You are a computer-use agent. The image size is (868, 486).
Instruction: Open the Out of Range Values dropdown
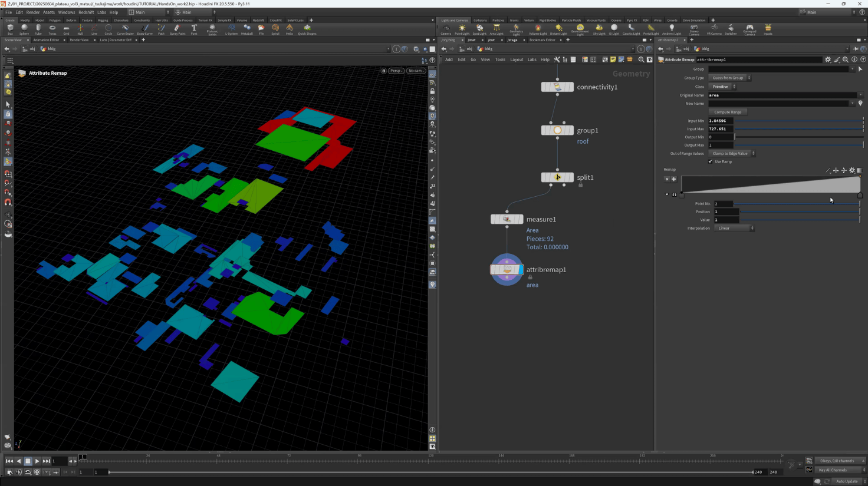(732, 154)
